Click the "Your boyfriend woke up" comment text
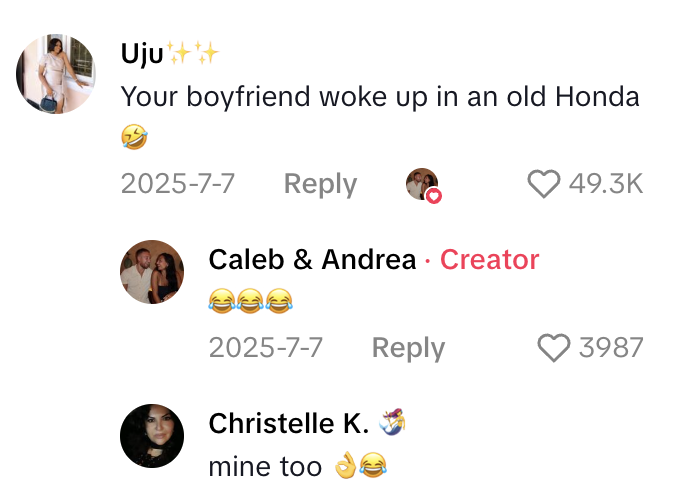The width and height of the screenshot is (674, 496). (379, 97)
